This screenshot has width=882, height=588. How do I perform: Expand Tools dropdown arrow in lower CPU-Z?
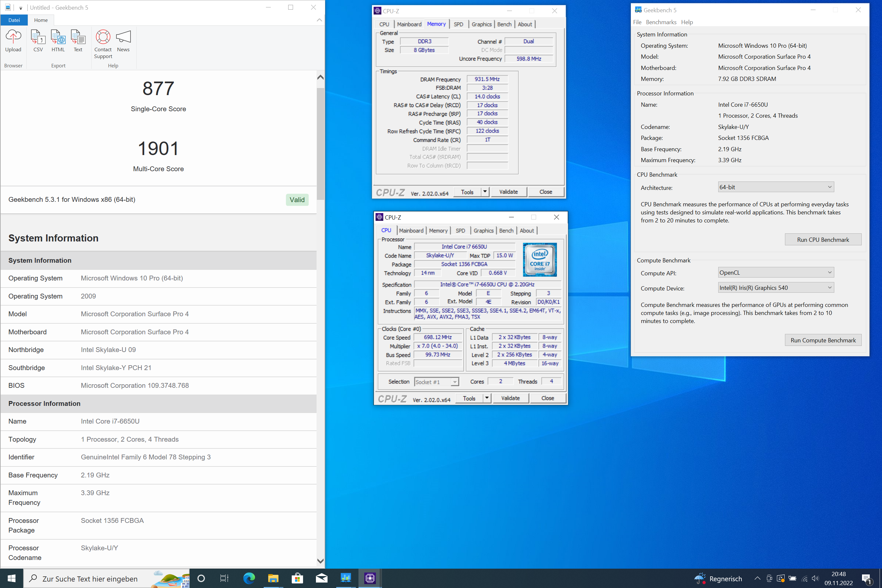[487, 398]
